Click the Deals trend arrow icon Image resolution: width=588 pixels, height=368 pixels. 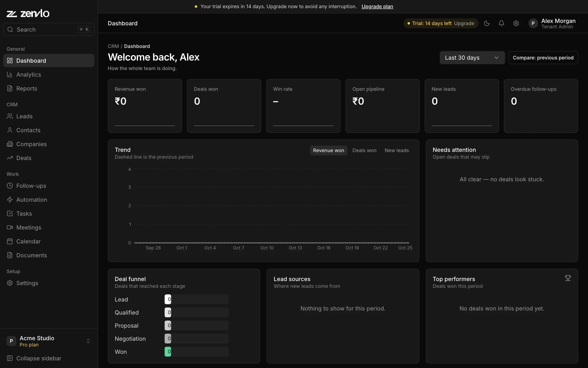pyautogui.click(x=10, y=158)
